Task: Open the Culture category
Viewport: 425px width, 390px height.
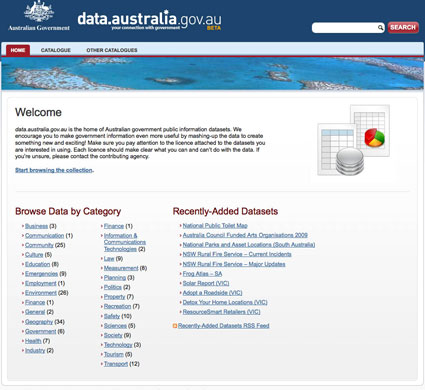Action: click(x=34, y=255)
